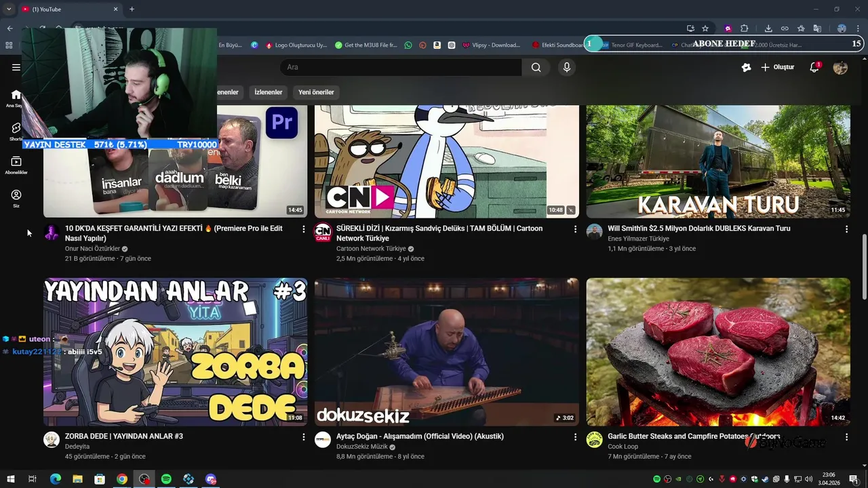The height and width of the screenshot is (488, 868).
Task: Open WhatsApp bookmark icon in bookmarks bar
Action: click(408, 45)
